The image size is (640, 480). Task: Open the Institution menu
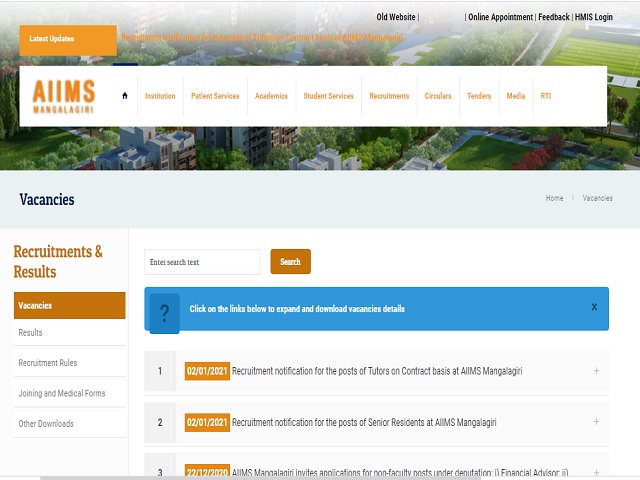160,96
